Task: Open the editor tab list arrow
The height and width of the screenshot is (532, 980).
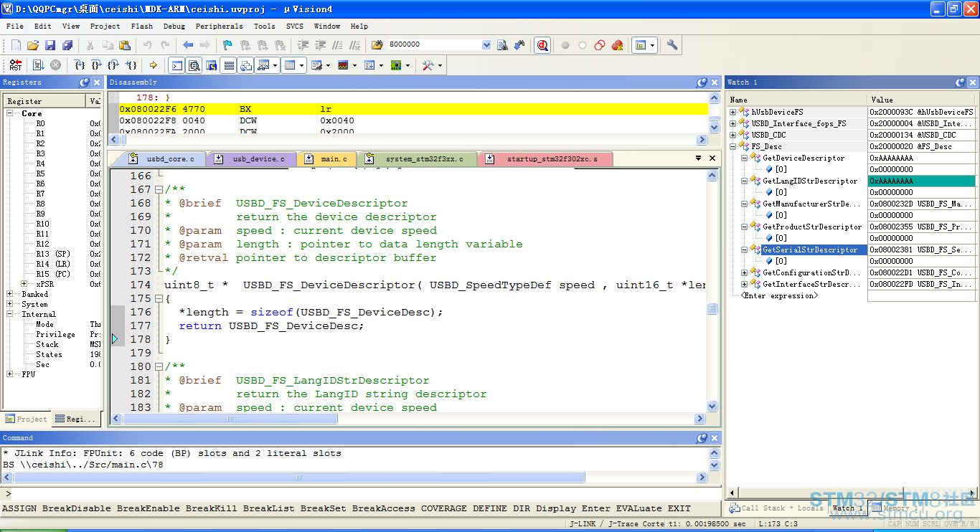Action: tap(698, 158)
